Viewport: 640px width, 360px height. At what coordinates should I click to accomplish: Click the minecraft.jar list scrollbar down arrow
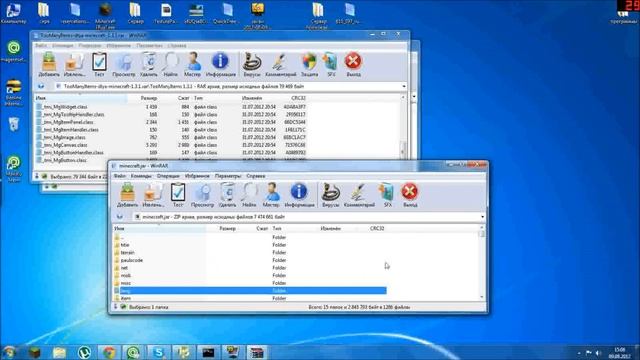(x=482, y=298)
